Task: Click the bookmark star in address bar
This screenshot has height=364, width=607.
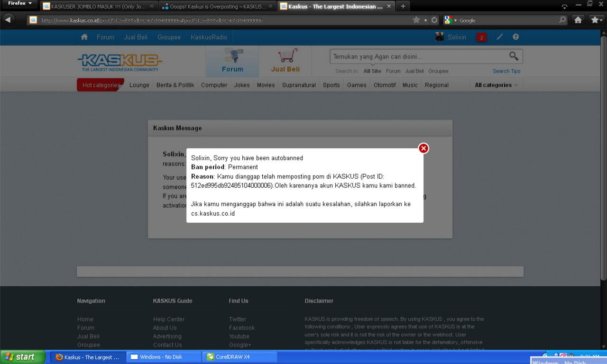Action: pos(416,20)
